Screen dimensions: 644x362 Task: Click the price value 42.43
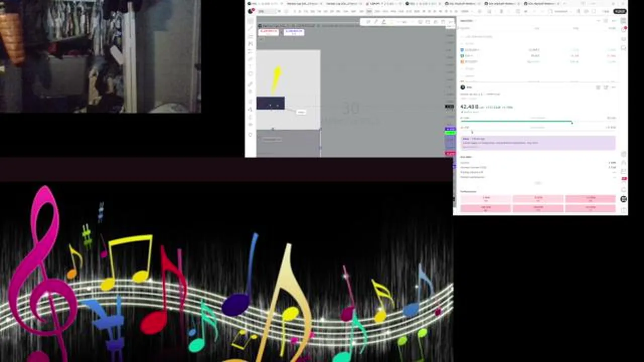tap(469, 107)
